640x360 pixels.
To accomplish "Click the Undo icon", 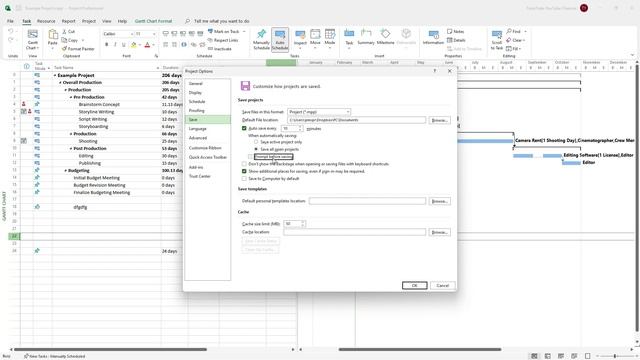I will click(x=11, y=31).
